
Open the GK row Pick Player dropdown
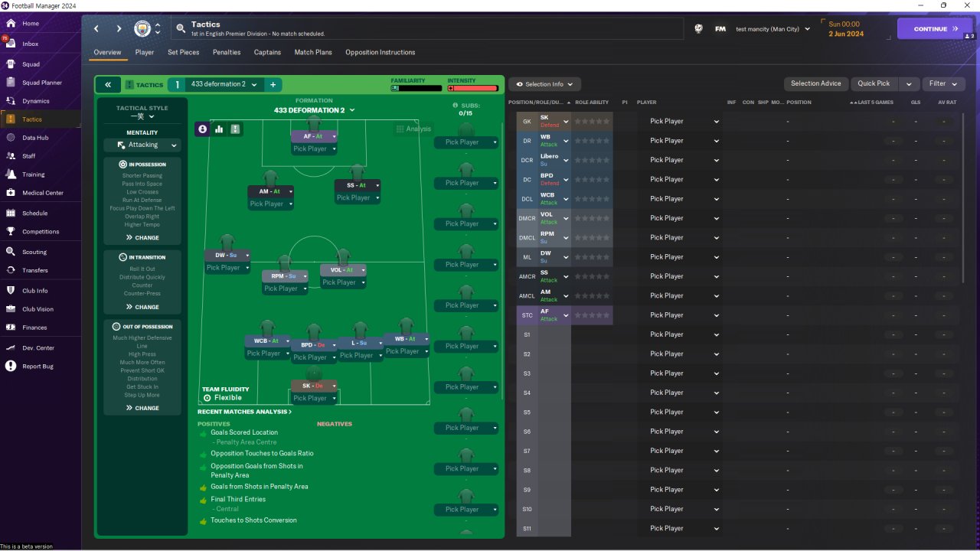684,121
